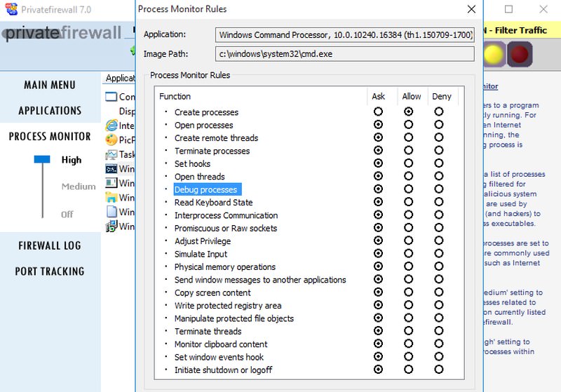This screenshot has height=392, width=561.
Task: Select the Terminate threads row
Action: 208,331
